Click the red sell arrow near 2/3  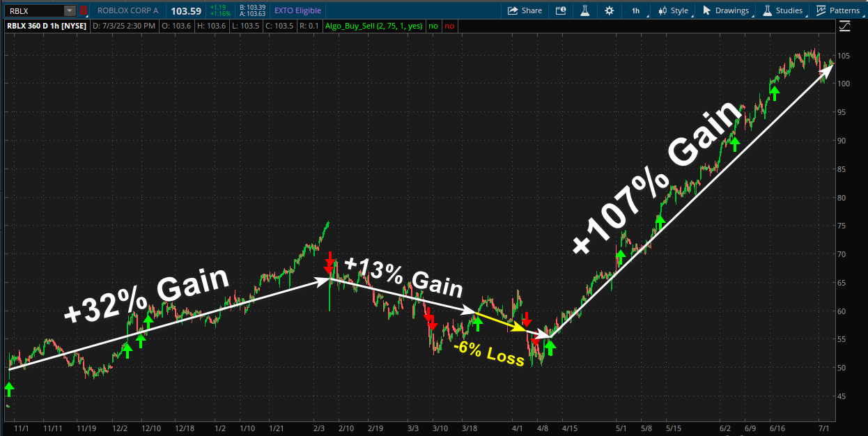pos(329,263)
